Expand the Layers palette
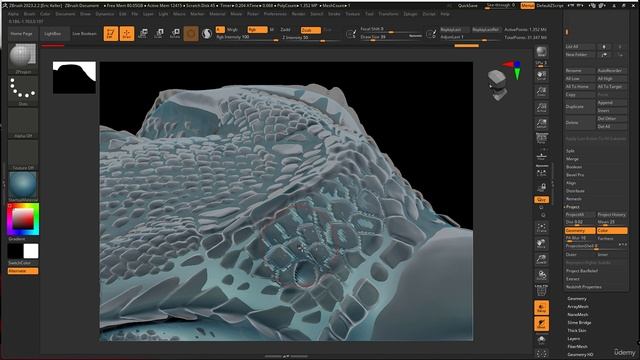640x360 pixels. (x=573, y=339)
